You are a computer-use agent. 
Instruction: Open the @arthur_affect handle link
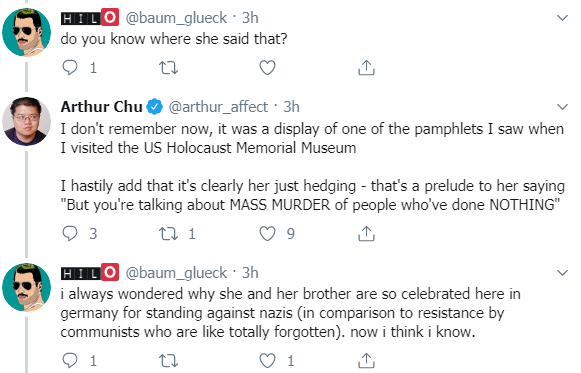click(218, 107)
